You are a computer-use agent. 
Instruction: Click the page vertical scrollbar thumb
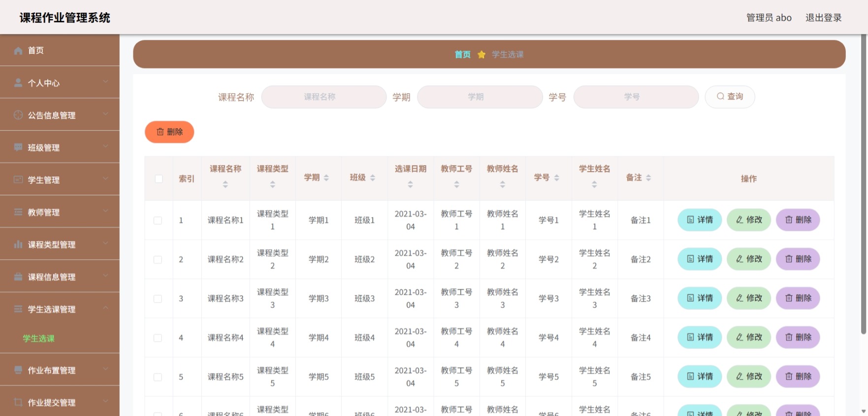864,185
